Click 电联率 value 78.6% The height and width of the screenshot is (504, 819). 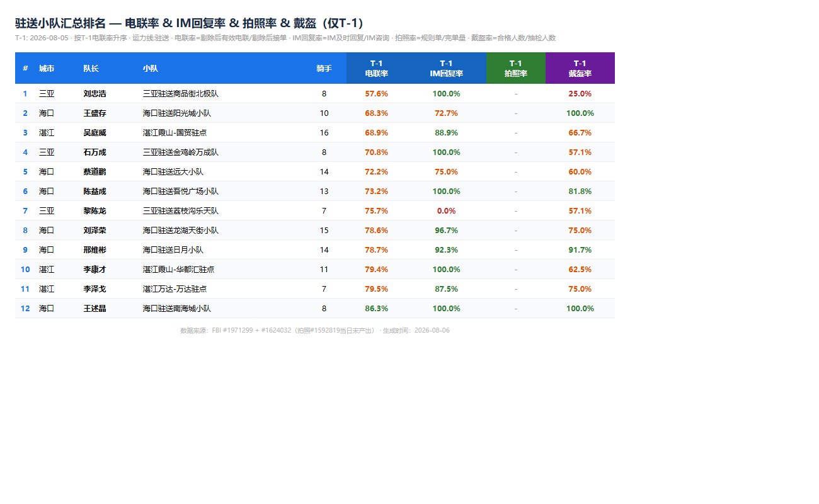pos(377,231)
